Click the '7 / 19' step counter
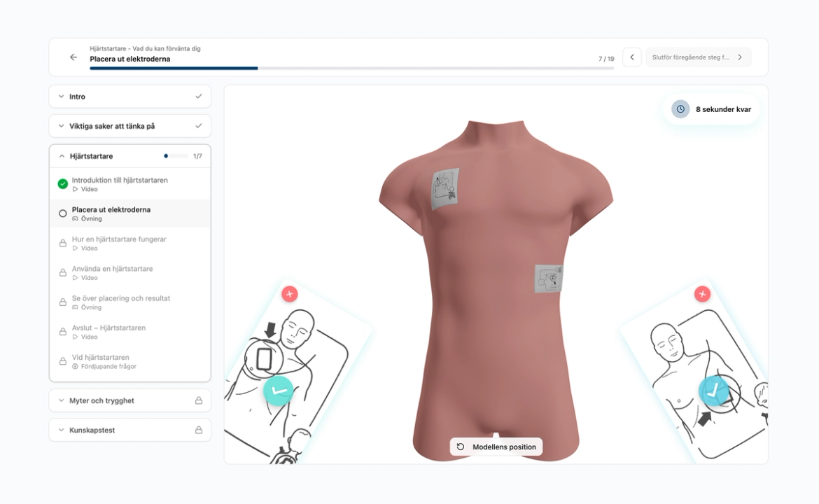 [606, 59]
